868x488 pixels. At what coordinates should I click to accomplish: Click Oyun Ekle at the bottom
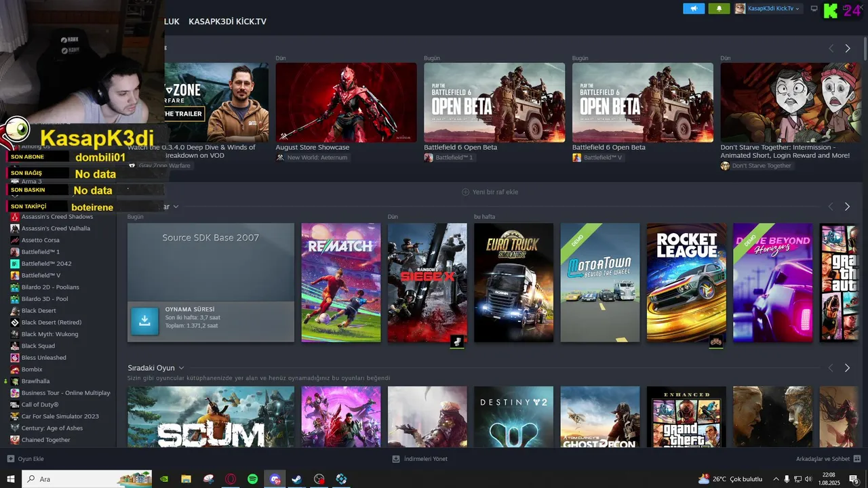(x=26, y=459)
